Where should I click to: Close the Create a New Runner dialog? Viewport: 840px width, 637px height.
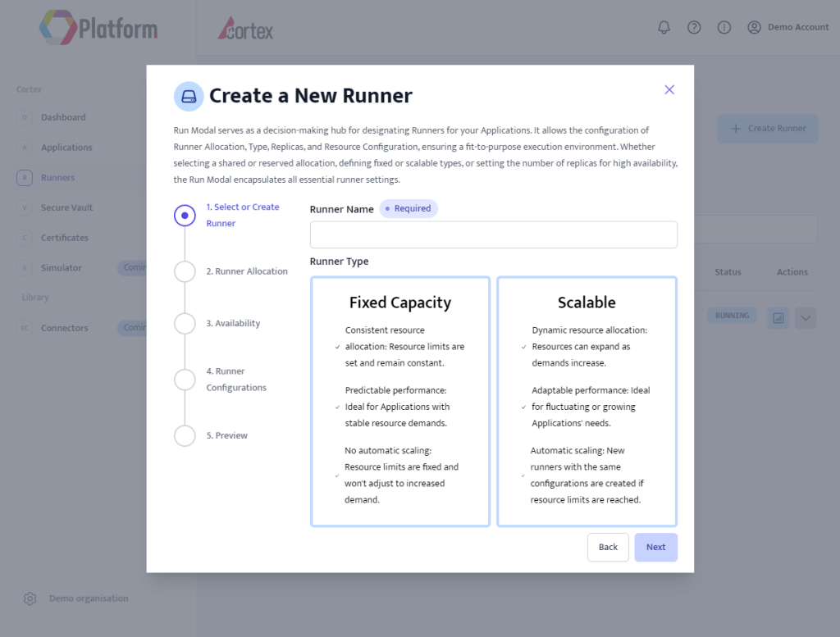click(669, 89)
